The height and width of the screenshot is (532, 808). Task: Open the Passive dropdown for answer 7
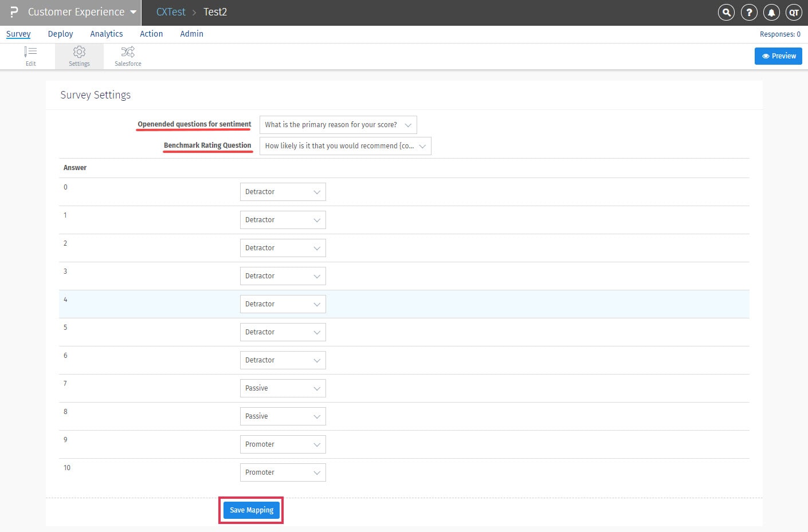pyautogui.click(x=283, y=388)
